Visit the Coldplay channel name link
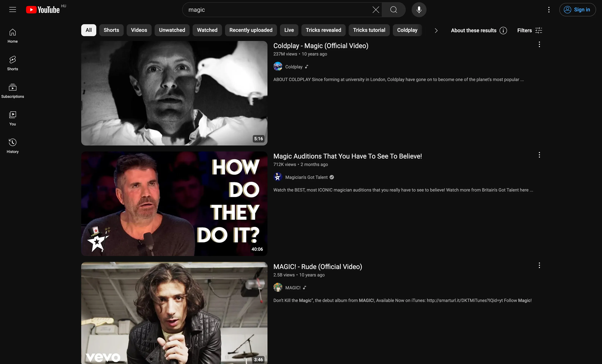Viewport: 602px width, 364px height. point(294,67)
